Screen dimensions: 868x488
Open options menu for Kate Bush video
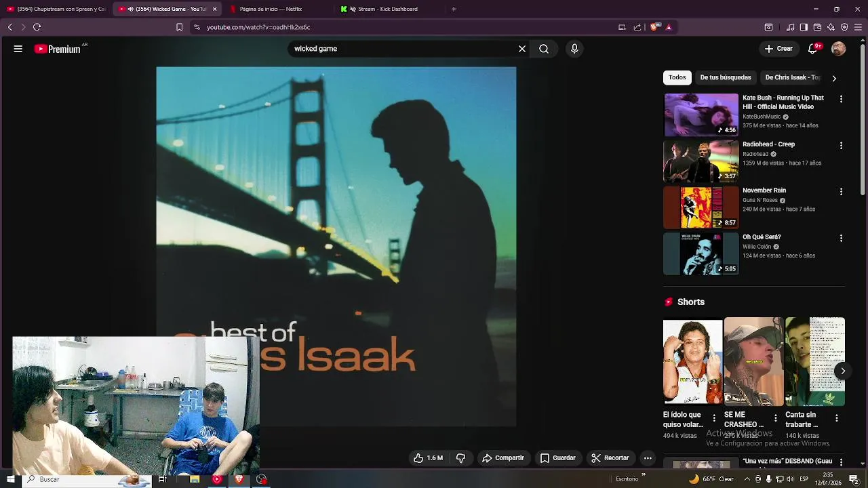pyautogui.click(x=841, y=99)
